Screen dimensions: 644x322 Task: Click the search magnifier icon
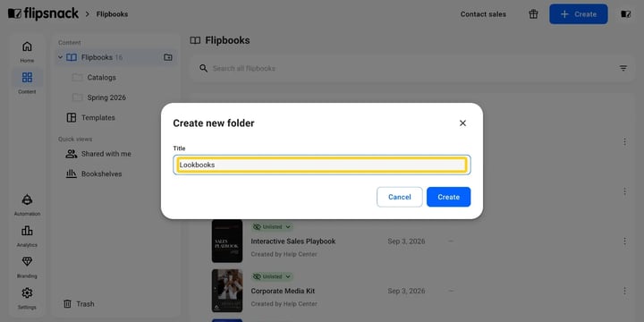point(203,68)
